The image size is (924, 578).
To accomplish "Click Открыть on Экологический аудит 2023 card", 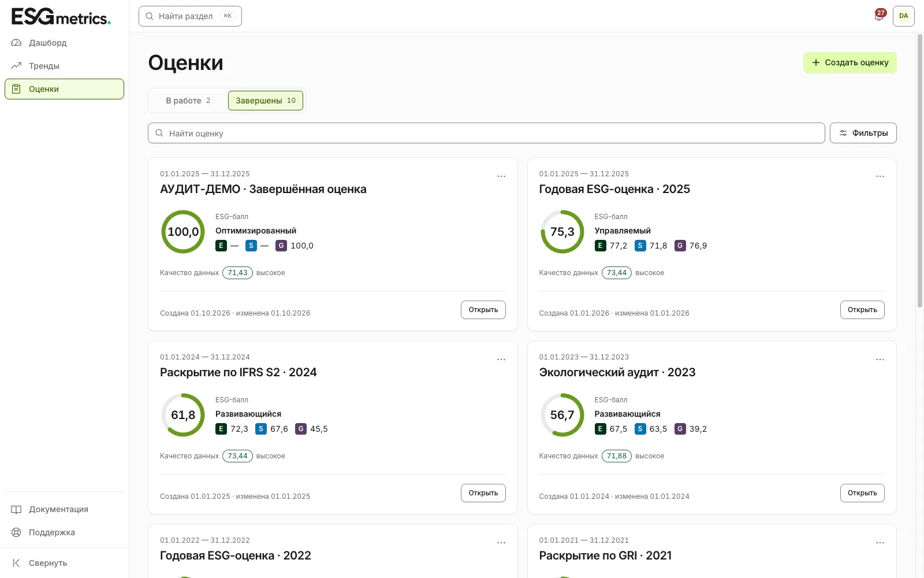I will (x=862, y=493).
